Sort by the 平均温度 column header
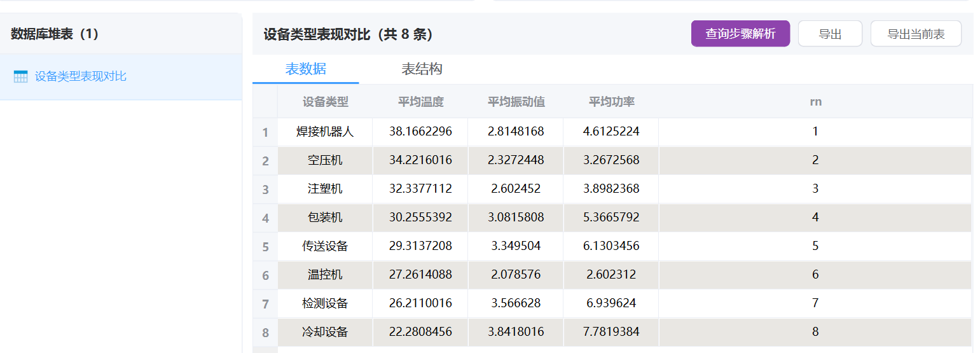The image size is (980, 353). pyautogui.click(x=420, y=102)
